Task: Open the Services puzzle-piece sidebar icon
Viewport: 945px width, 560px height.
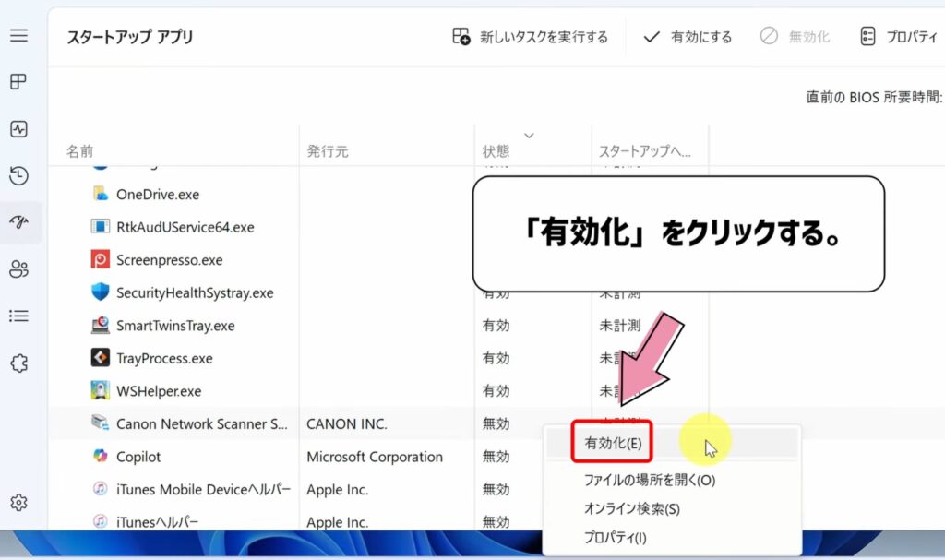Action: click(18, 363)
